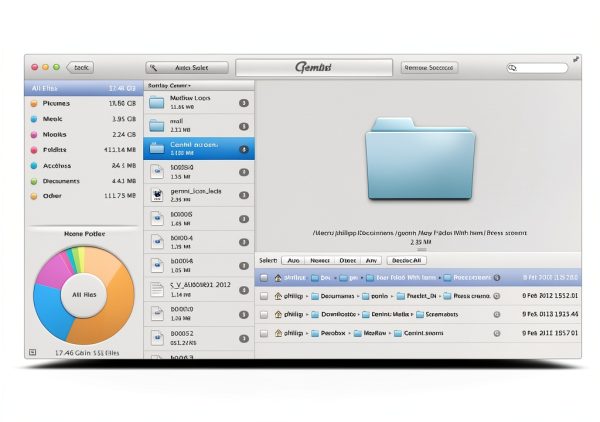
Task: Click the count badge on the gemini_icon row
Action: click(244, 195)
